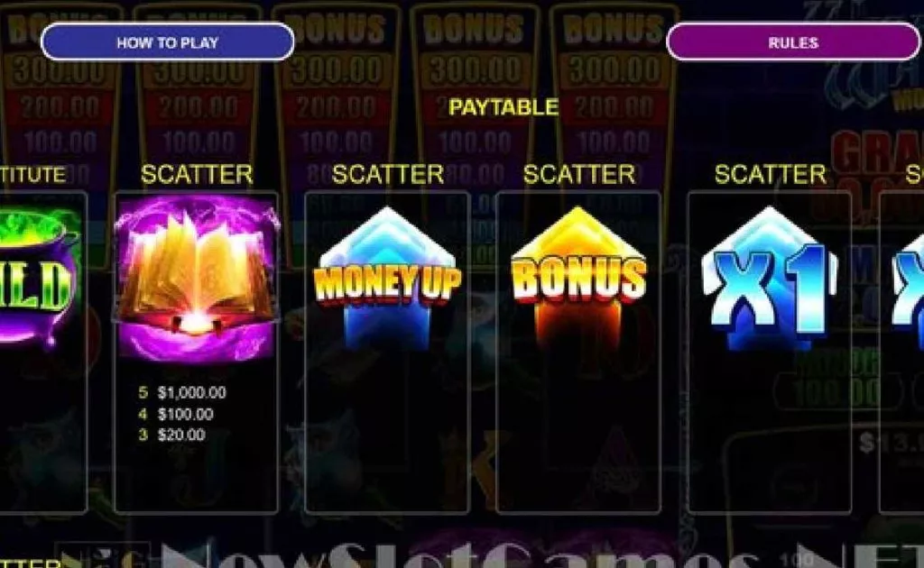Click the SCATTER label above X1 symbol

[771, 174]
